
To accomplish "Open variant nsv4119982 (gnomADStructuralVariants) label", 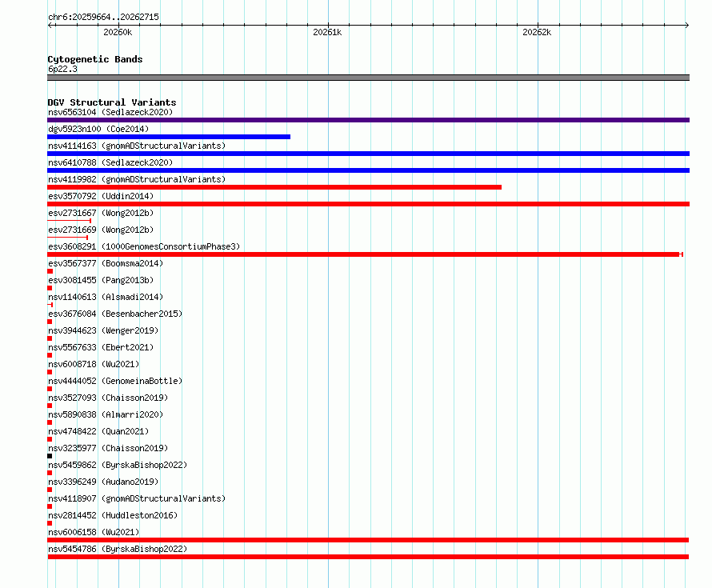I will [137, 179].
